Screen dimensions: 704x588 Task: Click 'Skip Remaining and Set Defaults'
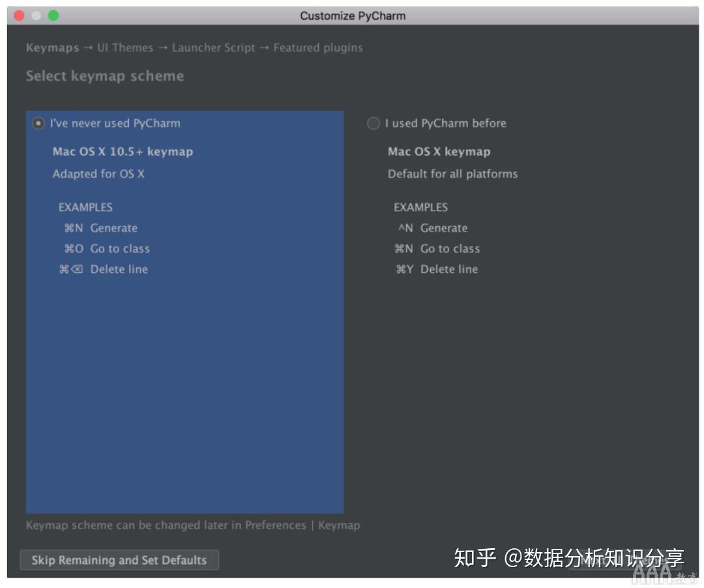pyautogui.click(x=119, y=559)
